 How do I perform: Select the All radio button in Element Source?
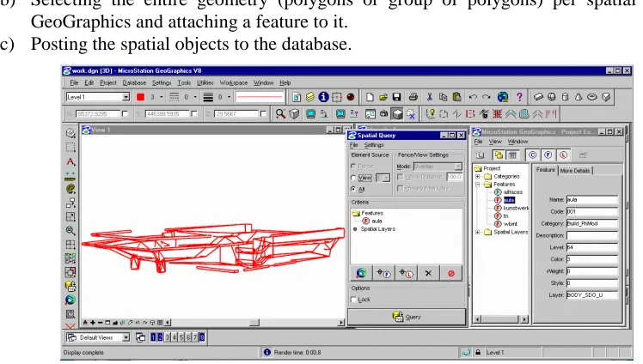(353, 189)
